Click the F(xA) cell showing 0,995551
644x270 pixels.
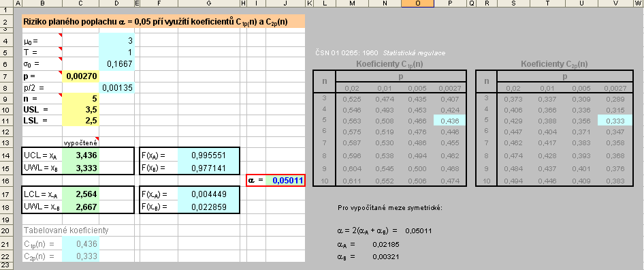coord(208,155)
